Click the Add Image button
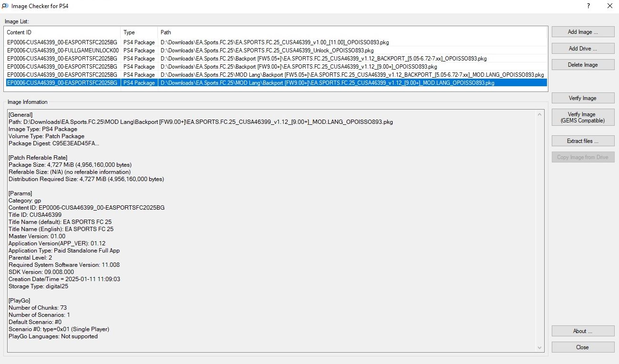Screen dimensions: 619x364 click(583, 32)
